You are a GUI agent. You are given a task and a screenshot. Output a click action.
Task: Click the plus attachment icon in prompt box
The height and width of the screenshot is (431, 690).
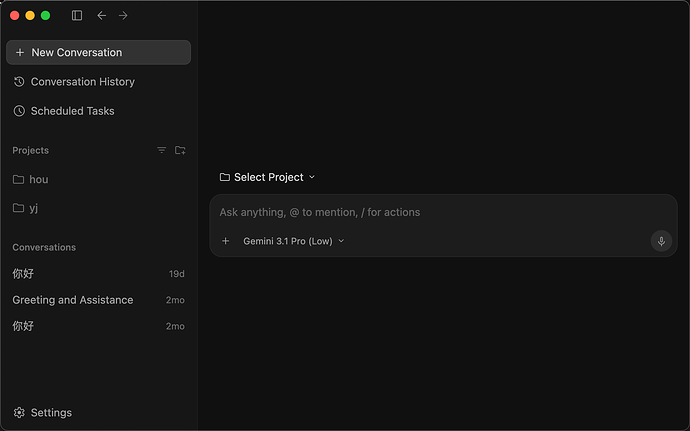point(225,241)
